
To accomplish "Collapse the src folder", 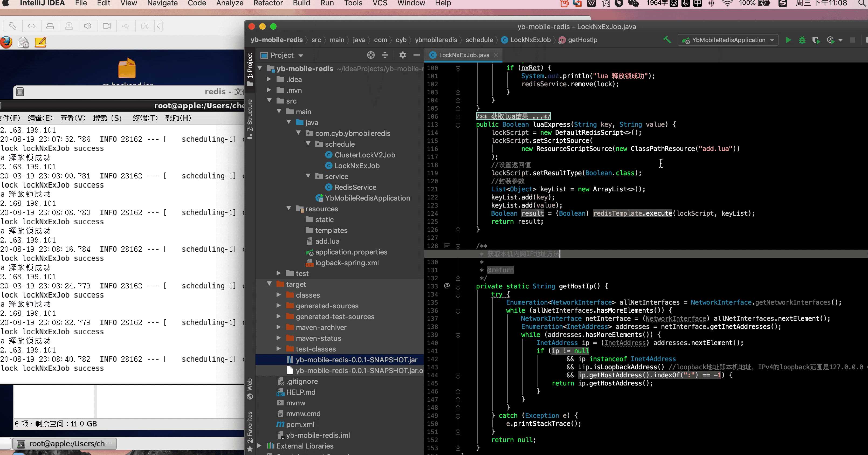I will [x=269, y=101].
